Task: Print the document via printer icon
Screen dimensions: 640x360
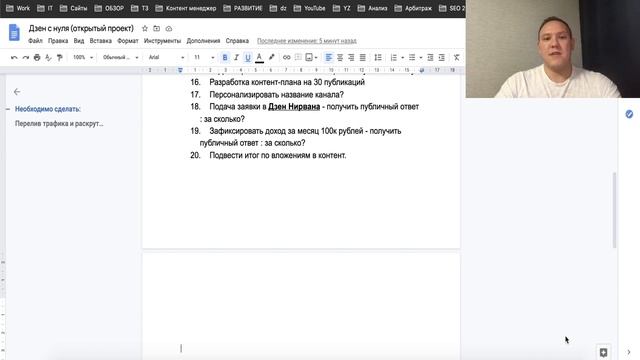Action: pyautogui.click(x=37, y=58)
